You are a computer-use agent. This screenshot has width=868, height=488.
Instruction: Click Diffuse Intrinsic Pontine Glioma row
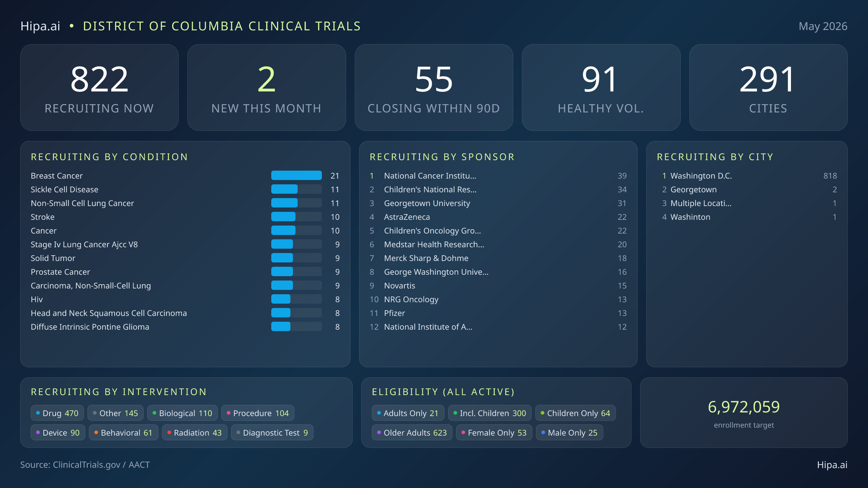(185, 327)
